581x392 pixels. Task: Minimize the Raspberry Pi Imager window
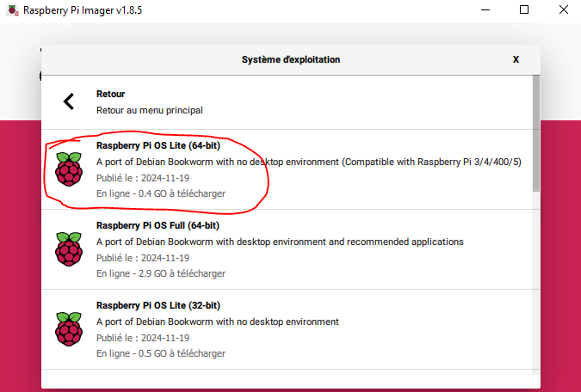(485, 10)
